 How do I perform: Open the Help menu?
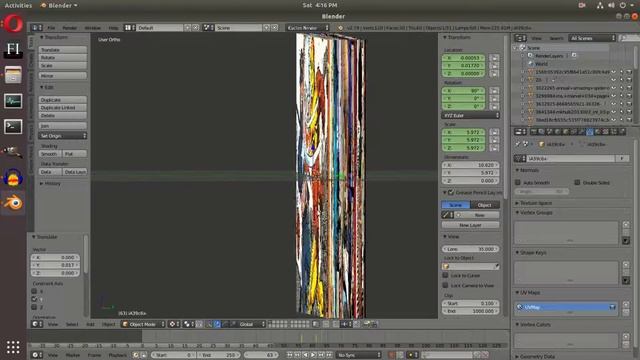(x=113, y=28)
